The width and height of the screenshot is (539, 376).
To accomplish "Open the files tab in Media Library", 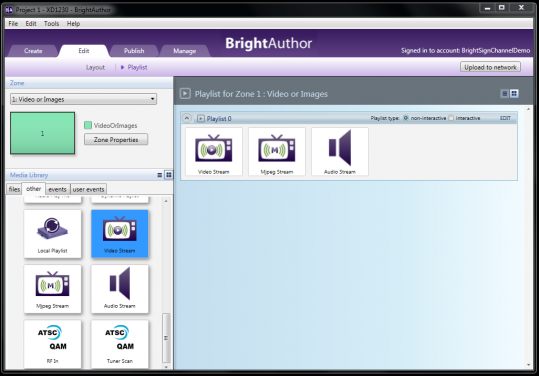I will [14, 189].
